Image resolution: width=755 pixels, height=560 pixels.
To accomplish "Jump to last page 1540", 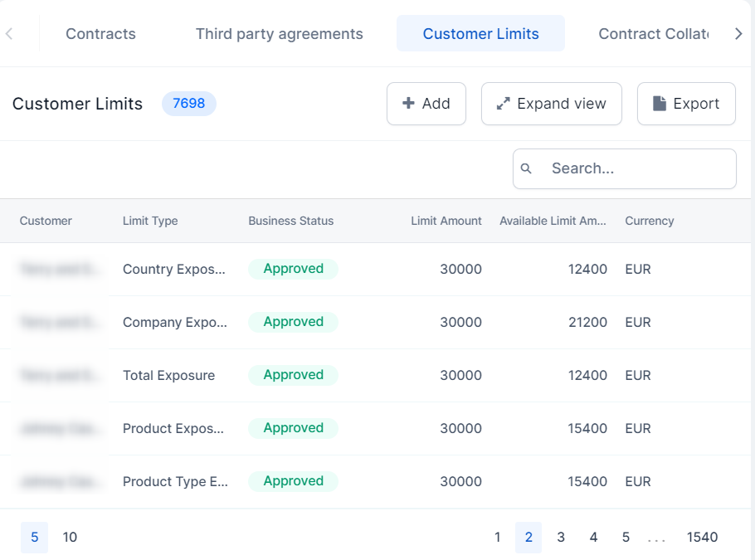I will pyautogui.click(x=702, y=538).
